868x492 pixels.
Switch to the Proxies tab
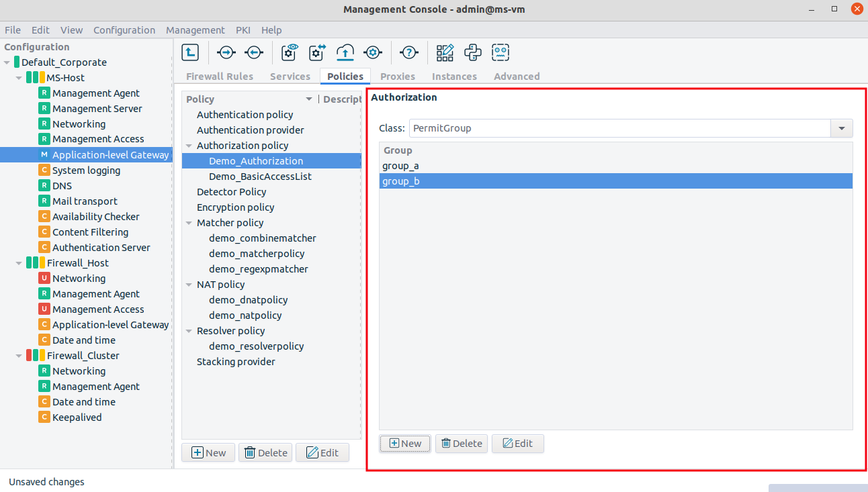click(398, 76)
